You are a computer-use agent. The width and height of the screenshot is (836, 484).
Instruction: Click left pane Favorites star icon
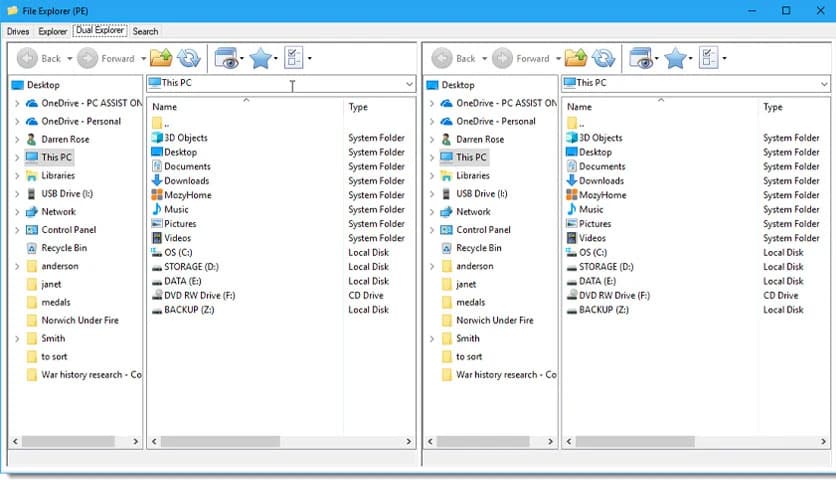[261, 58]
